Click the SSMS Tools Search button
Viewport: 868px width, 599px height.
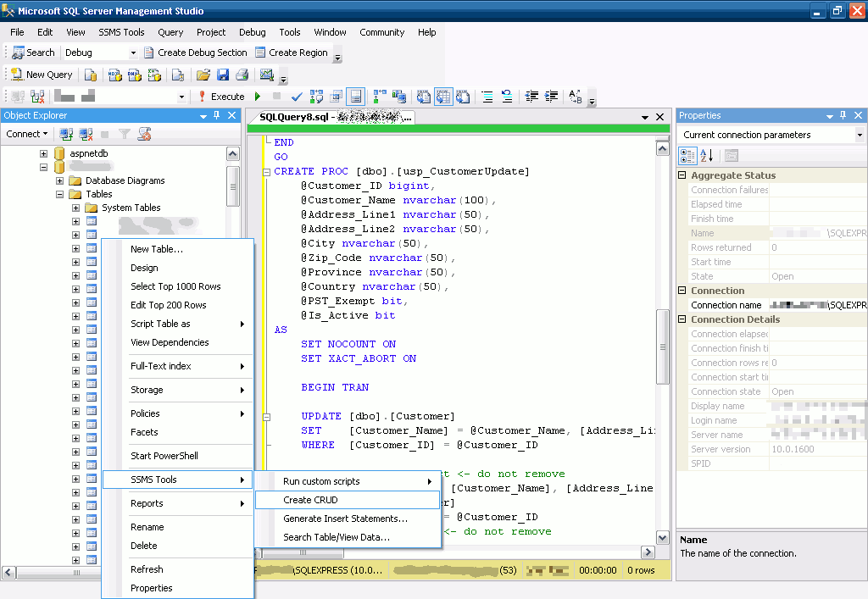coord(34,53)
